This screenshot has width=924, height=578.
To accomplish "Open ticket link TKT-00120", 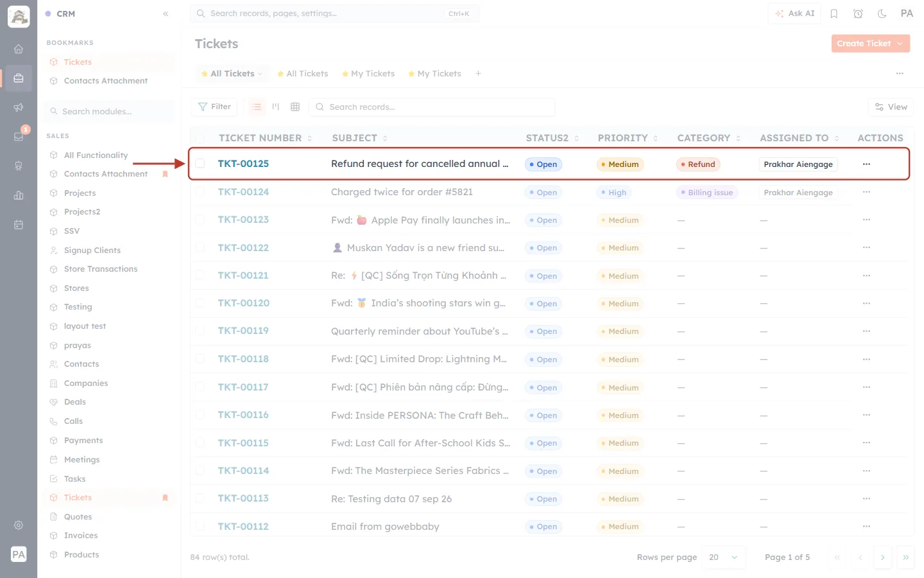I will (x=244, y=303).
